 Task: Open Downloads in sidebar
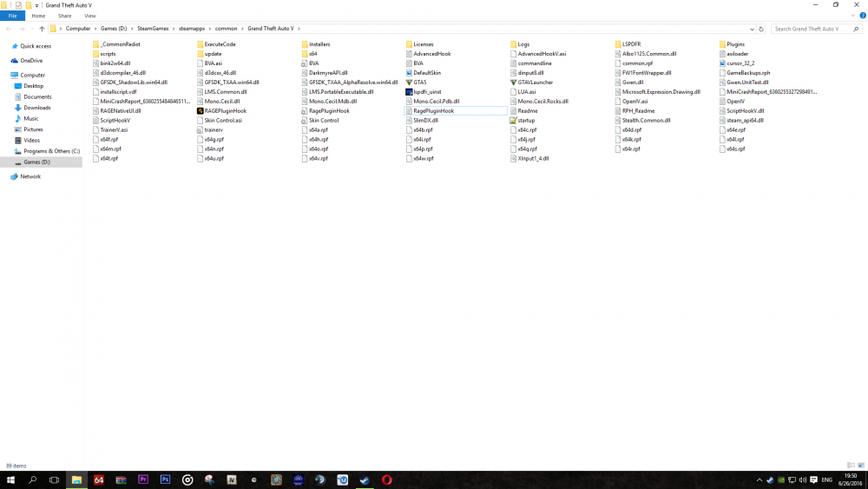click(37, 108)
